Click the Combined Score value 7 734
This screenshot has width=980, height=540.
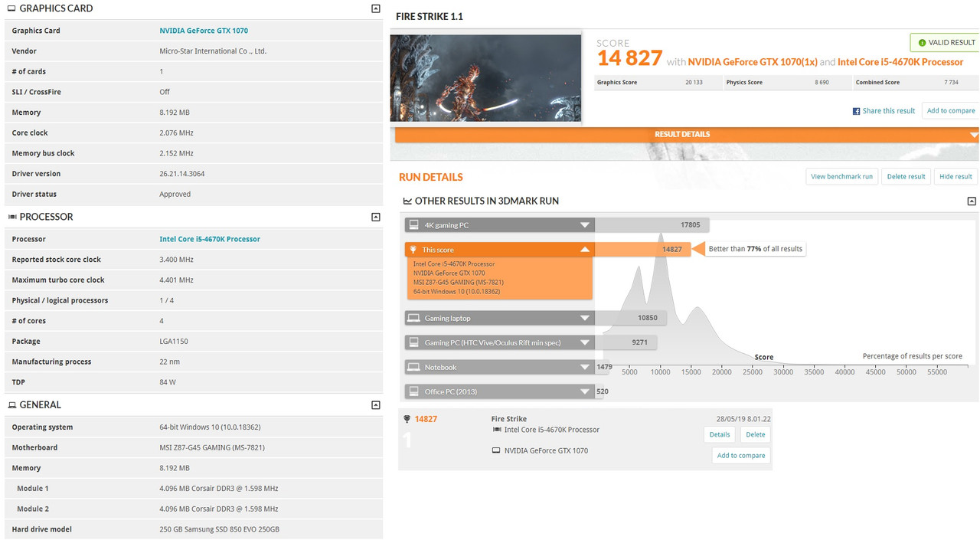pyautogui.click(x=951, y=83)
